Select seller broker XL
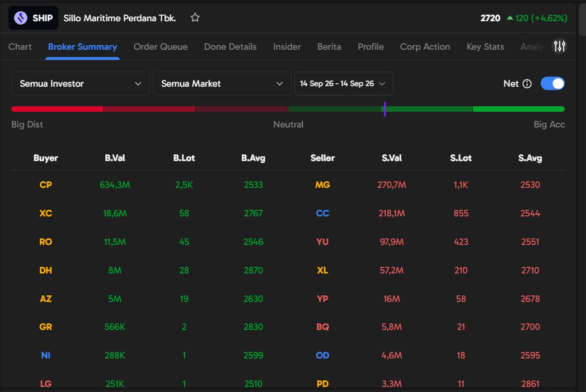The image size is (586, 392). (x=322, y=270)
